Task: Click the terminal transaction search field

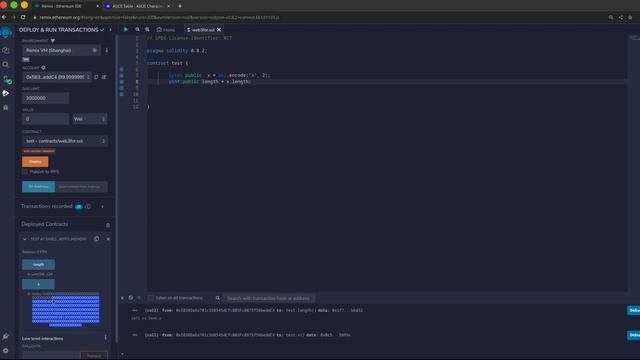Action: (x=269, y=298)
